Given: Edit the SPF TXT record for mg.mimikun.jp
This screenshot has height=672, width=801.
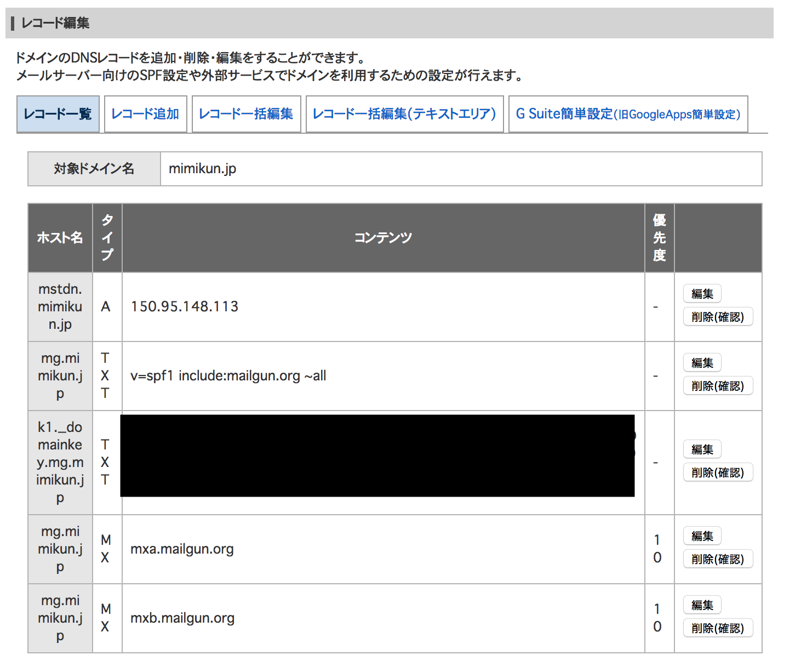Looking at the screenshot, I should tap(702, 363).
